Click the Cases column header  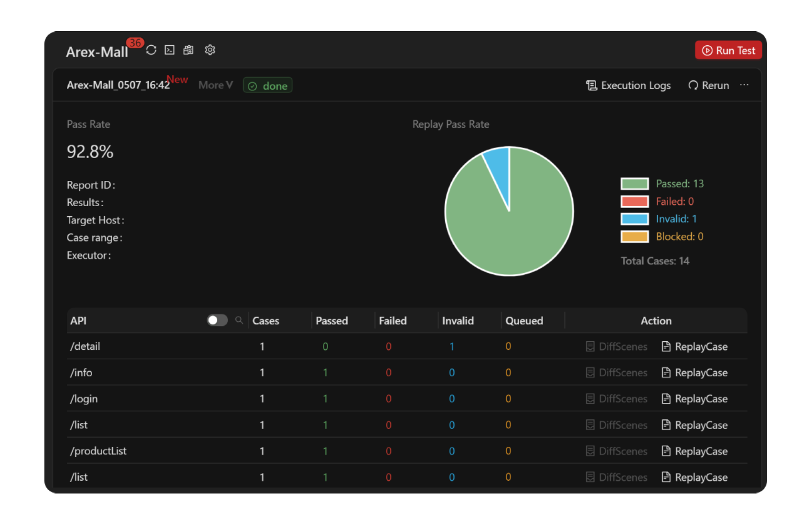tap(266, 321)
